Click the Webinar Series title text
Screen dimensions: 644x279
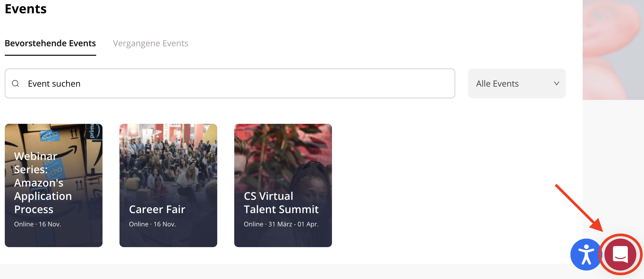tap(43, 183)
